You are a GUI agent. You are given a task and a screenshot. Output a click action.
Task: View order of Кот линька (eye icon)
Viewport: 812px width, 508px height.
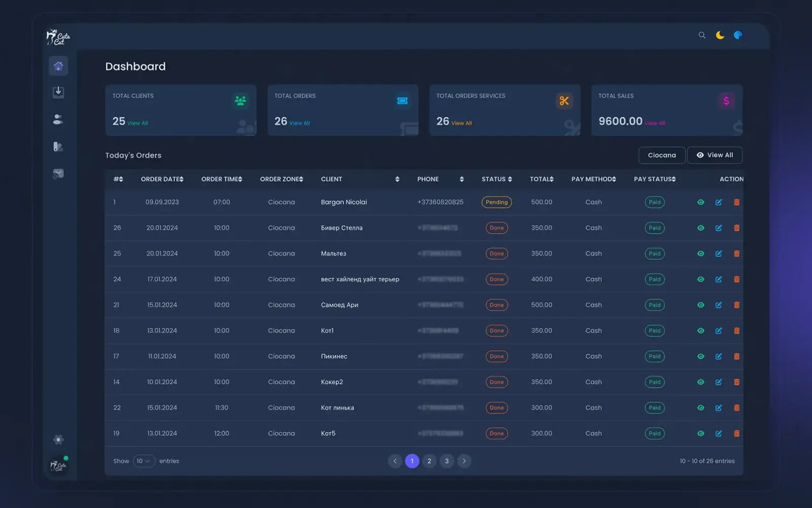pos(700,408)
